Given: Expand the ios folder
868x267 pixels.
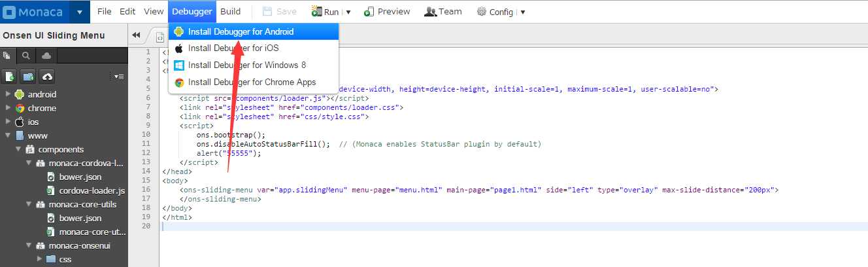Looking at the screenshot, I should 7,122.
